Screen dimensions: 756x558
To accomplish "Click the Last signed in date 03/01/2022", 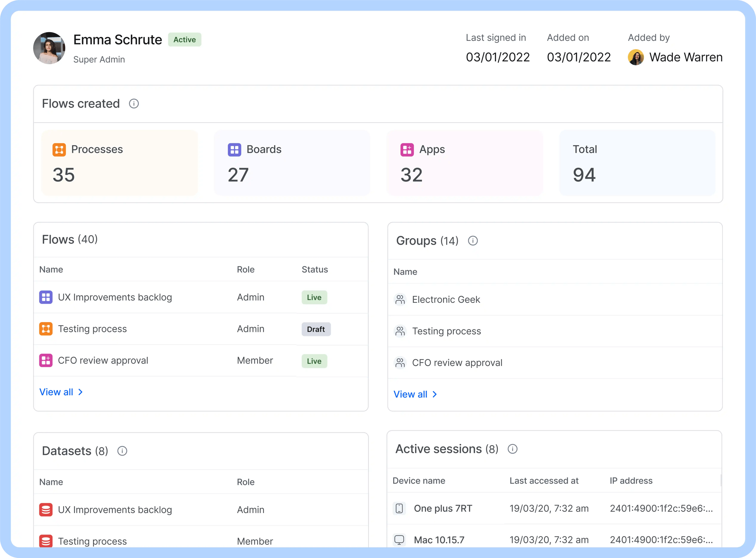I will (x=498, y=57).
